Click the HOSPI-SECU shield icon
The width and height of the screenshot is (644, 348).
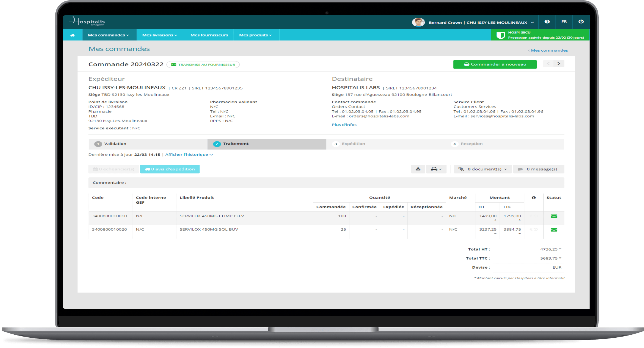[x=500, y=35]
